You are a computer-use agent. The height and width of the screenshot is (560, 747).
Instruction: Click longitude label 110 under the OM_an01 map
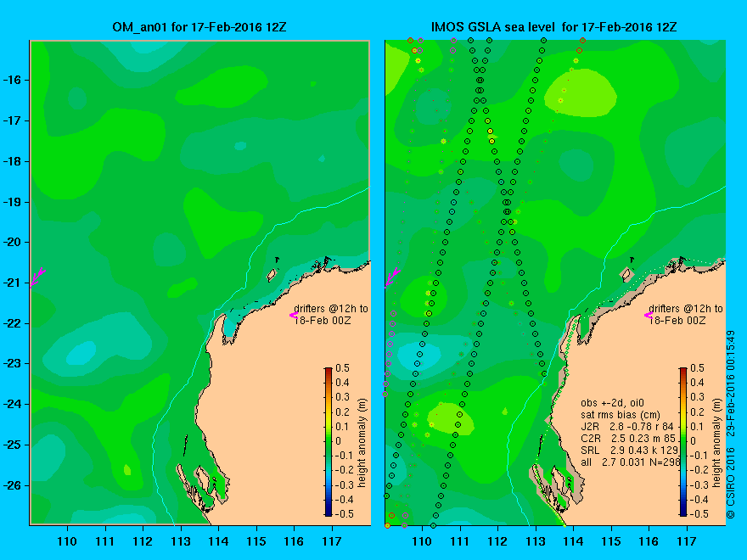tap(67, 541)
